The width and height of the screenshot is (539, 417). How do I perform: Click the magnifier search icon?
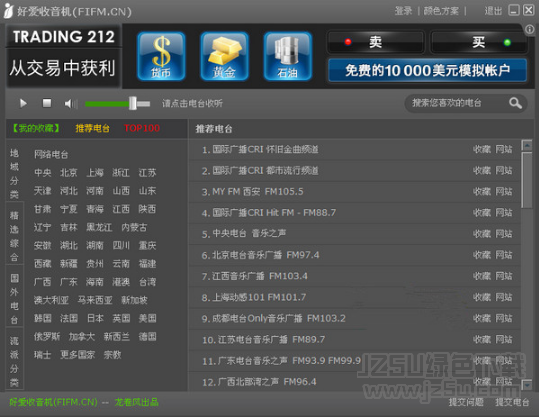click(x=515, y=103)
